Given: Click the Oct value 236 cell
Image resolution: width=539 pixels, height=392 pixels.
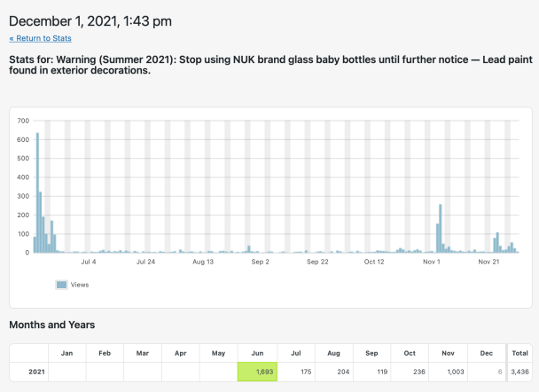Looking at the screenshot, I should point(410,372).
